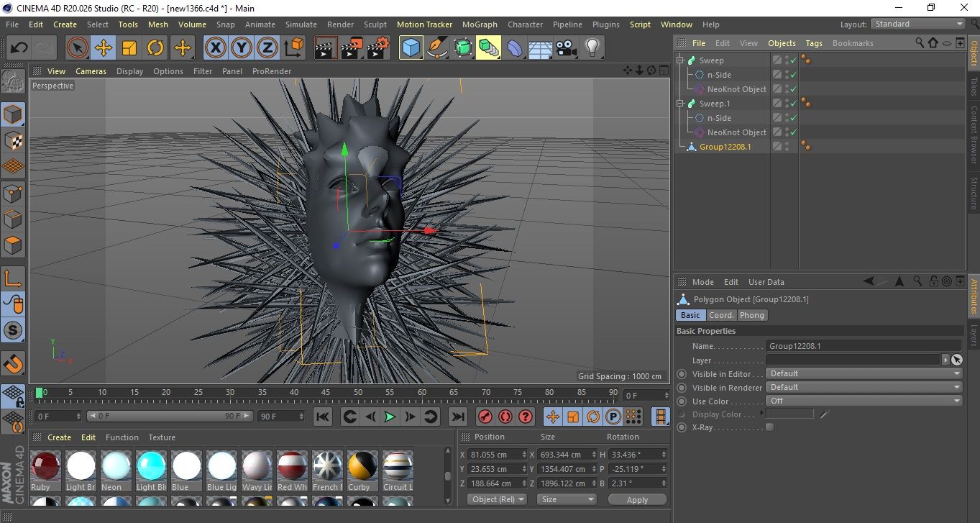Activate the Rotate tool in top toolbar
The height and width of the screenshot is (523, 980).
pyautogui.click(x=155, y=48)
